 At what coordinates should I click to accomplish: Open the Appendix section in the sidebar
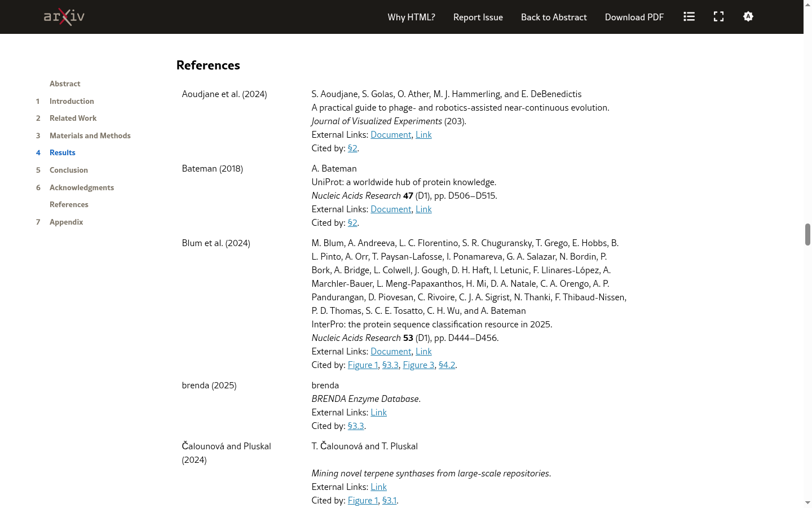(x=67, y=222)
